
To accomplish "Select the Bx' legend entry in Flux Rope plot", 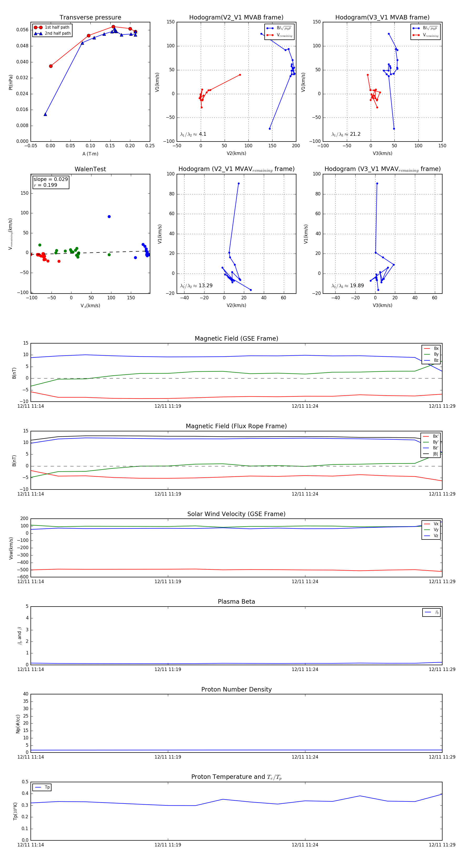I will [431, 436].
